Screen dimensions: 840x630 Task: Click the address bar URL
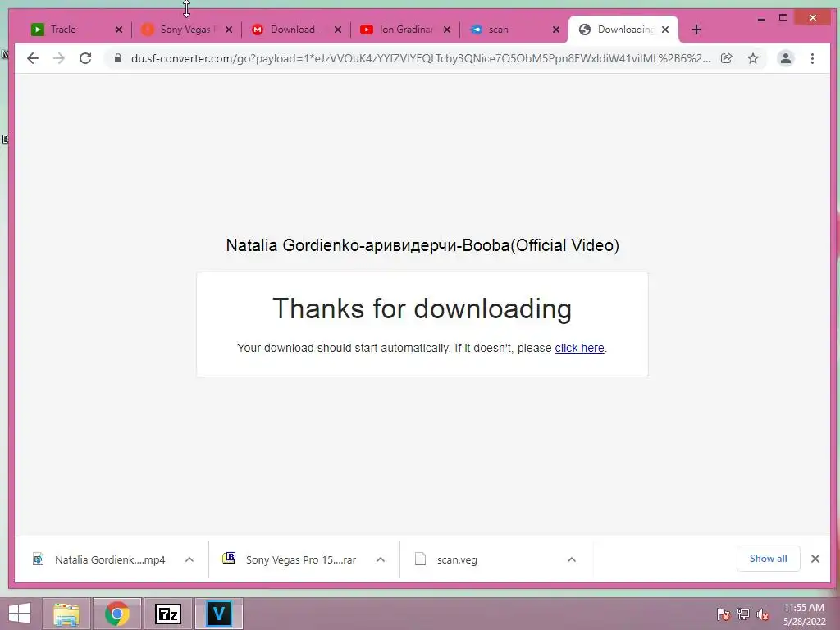point(421,58)
